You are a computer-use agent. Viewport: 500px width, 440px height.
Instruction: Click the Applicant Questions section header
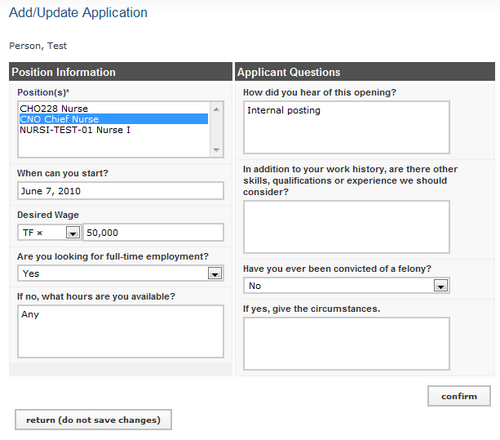point(365,72)
